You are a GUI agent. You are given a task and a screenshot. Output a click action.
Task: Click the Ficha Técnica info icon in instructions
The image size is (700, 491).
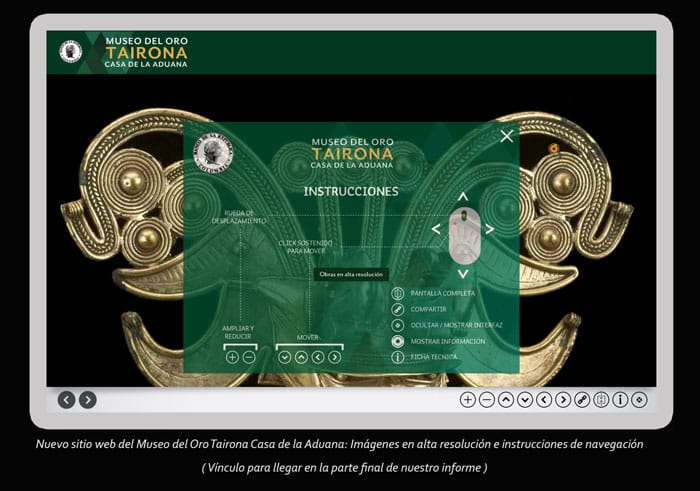[397, 357]
